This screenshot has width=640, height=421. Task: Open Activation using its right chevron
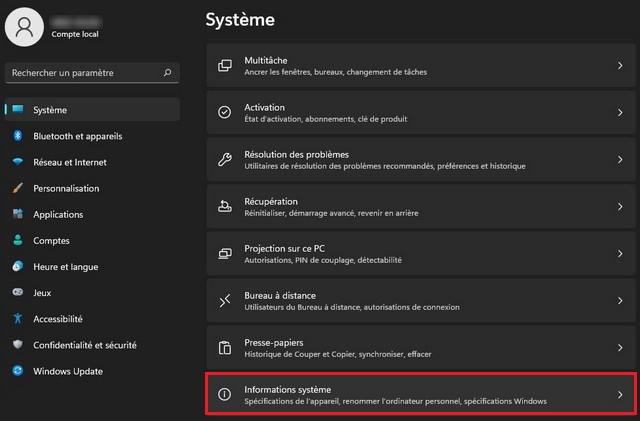point(620,112)
